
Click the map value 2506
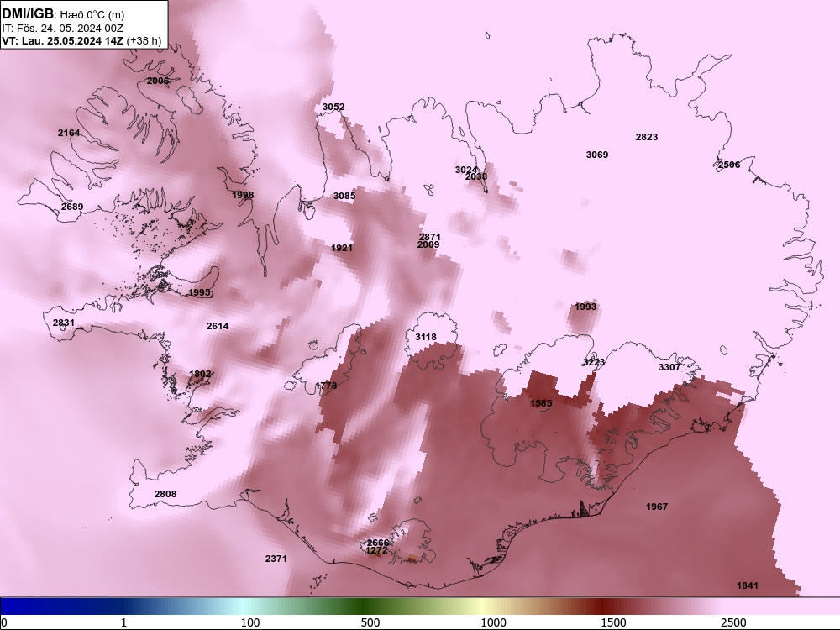[x=729, y=165]
